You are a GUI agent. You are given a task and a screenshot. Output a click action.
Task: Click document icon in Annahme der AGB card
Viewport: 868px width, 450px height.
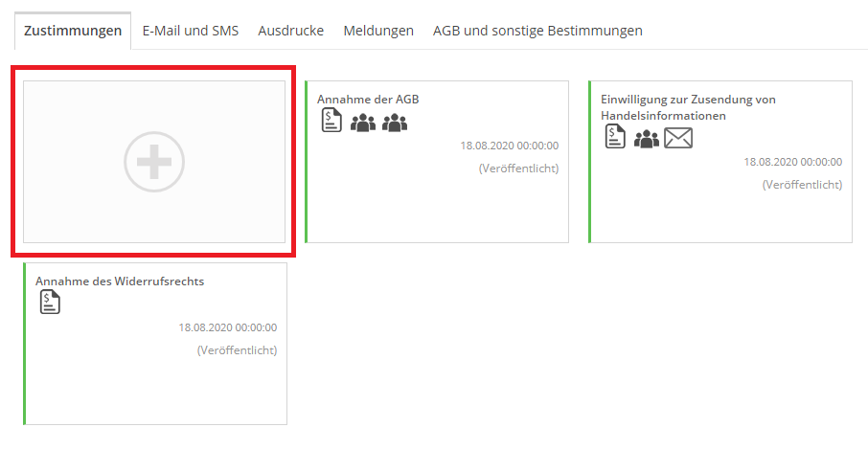(x=331, y=120)
